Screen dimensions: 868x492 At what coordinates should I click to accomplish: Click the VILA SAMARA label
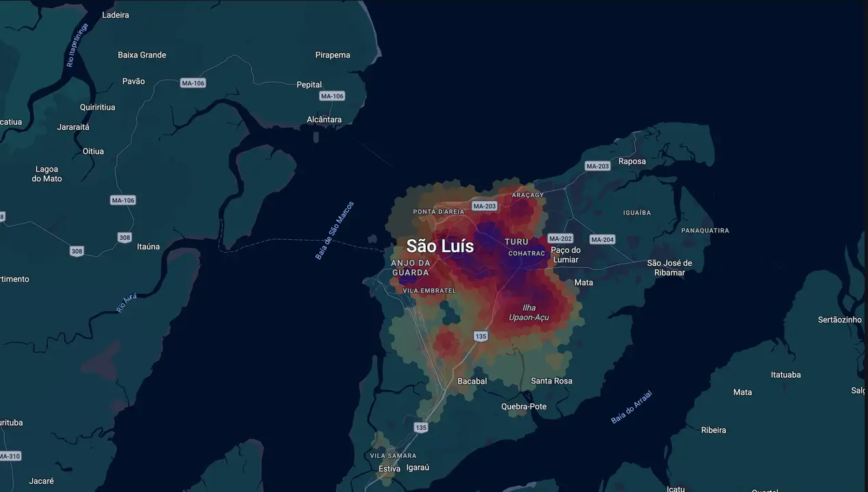(x=393, y=456)
